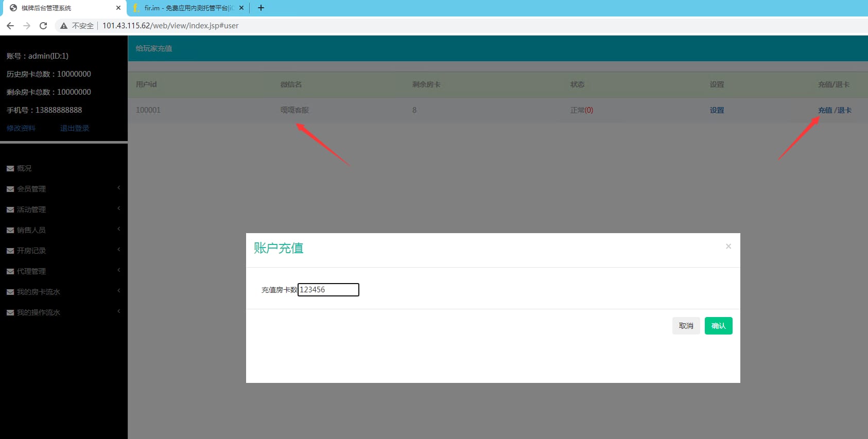Click the browser reload page icon

(x=43, y=26)
